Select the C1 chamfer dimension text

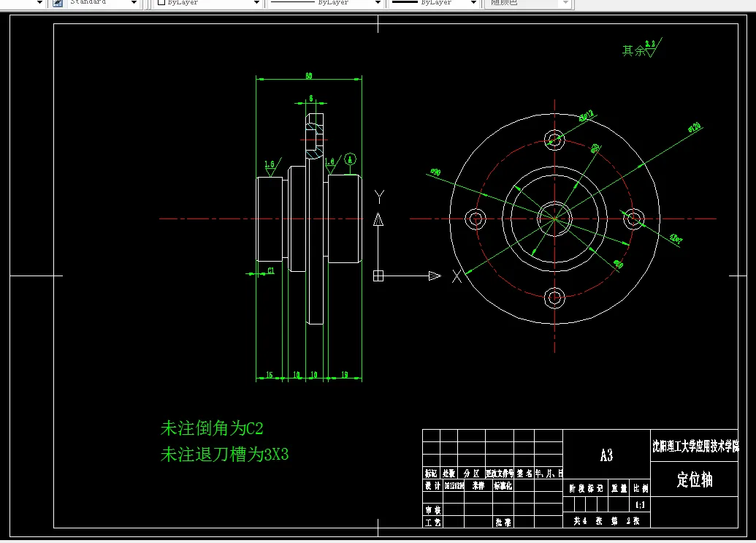271,270
